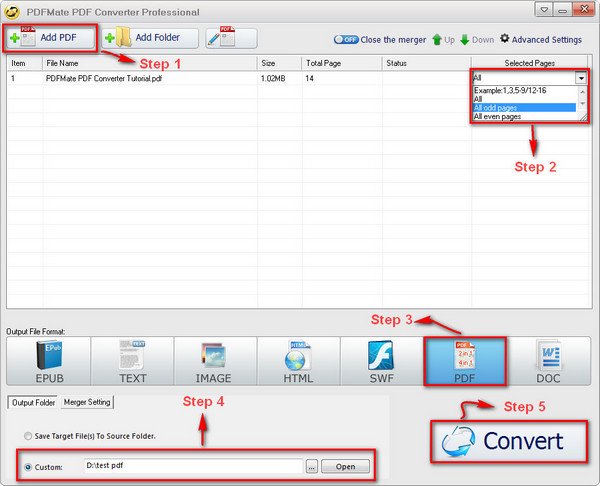Click the Status column header
The image size is (600, 486).
pyautogui.click(x=427, y=63)
